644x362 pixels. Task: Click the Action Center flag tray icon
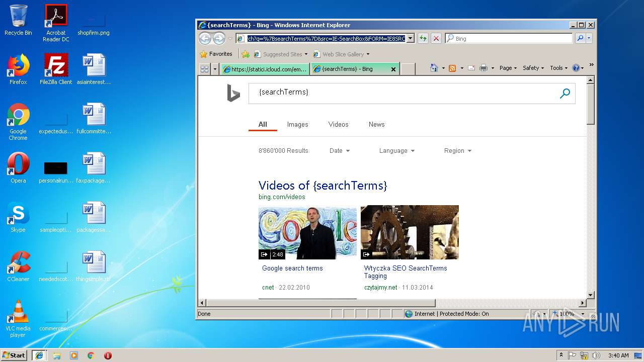572,355
